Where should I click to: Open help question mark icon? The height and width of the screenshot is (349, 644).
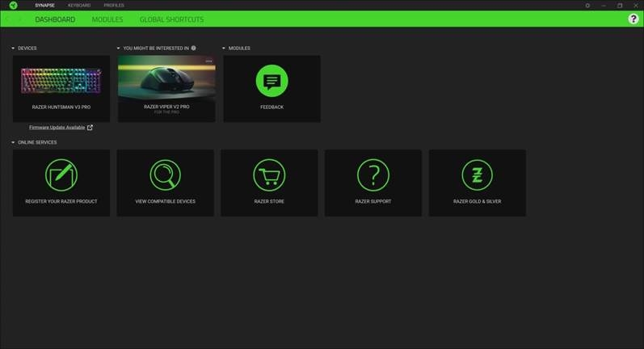[x=633, y=19]
